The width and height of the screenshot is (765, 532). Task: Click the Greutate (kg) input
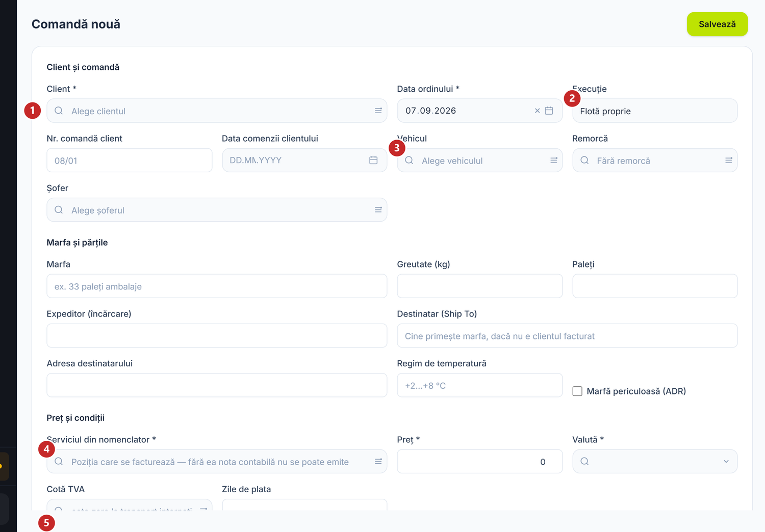(x=479, y=286)
